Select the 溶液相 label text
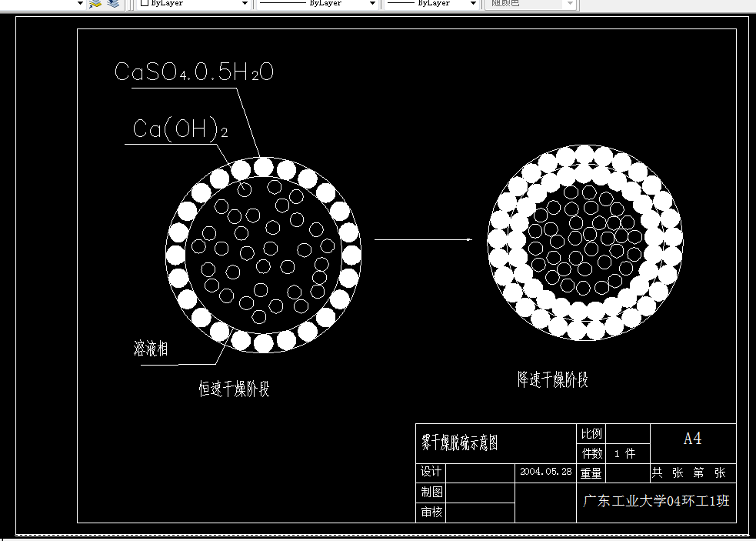This screenshot has height=541, width=756. click(151, 349)
